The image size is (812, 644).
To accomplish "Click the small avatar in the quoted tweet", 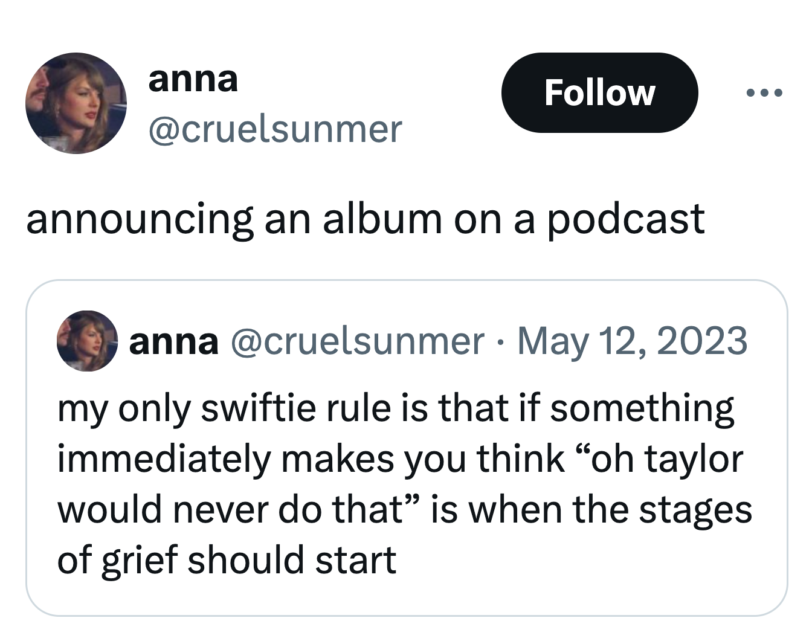I will pos(87,341).
